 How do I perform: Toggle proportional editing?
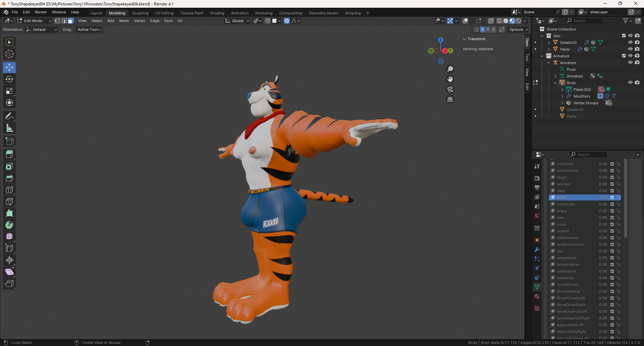point(287,21)
